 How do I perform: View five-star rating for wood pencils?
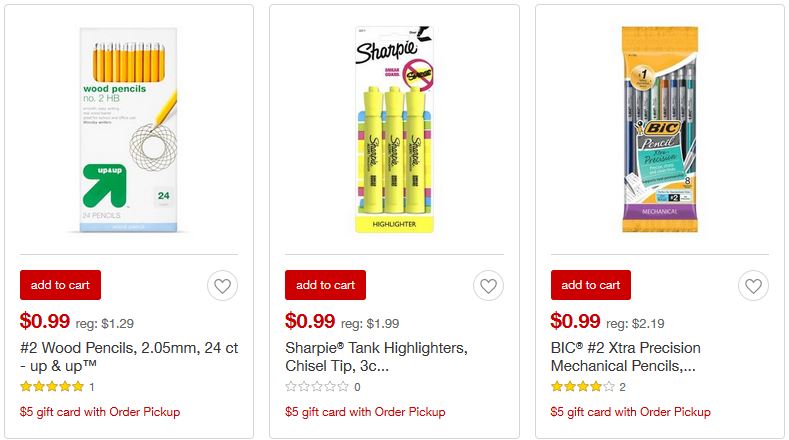(x=52, y=387)
